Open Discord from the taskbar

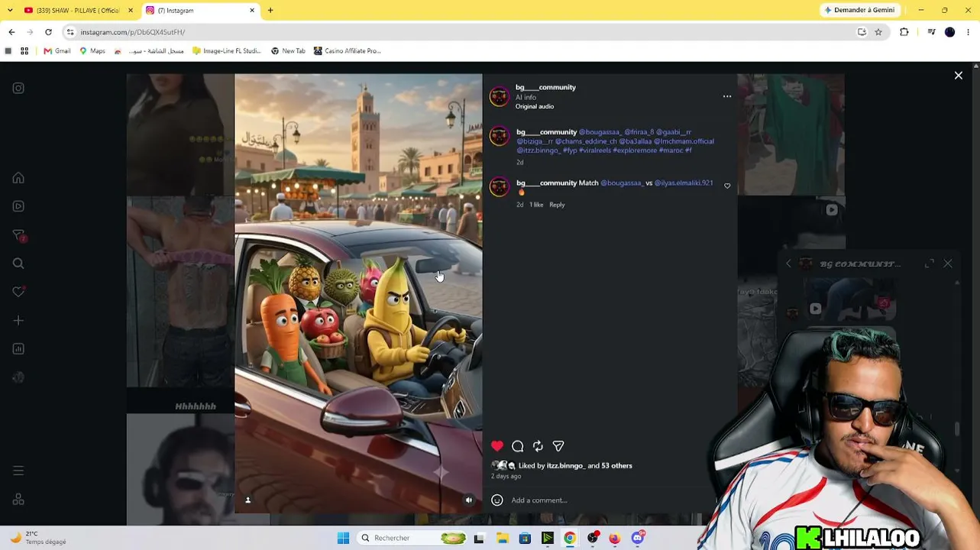click(638, 538)
